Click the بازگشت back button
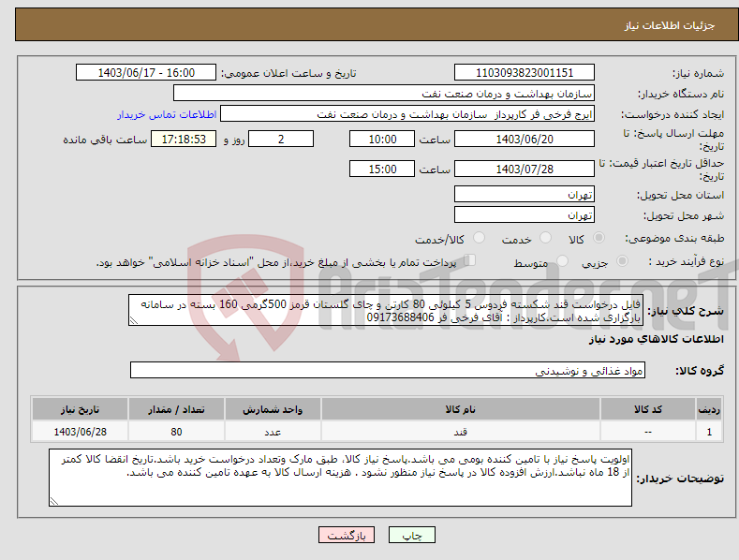Image resolution: width=739 pixels, height=560 pixels. (x=347, y=535)
